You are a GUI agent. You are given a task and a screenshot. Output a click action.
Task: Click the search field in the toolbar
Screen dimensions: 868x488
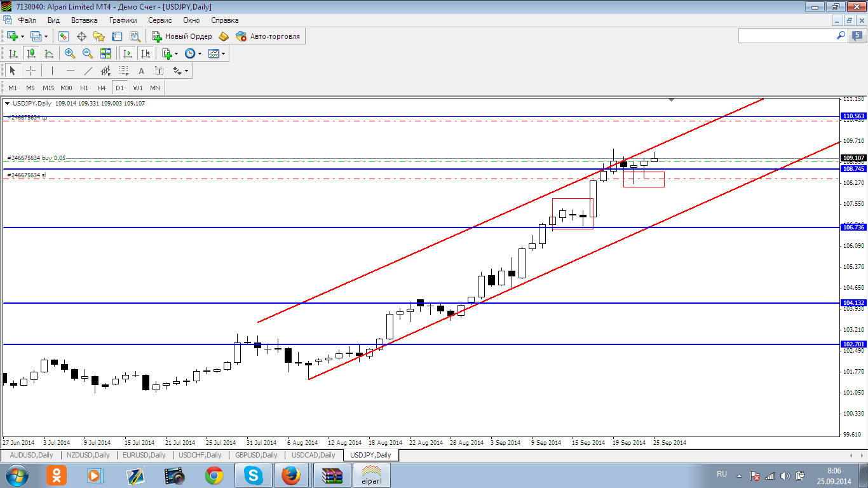793,36
